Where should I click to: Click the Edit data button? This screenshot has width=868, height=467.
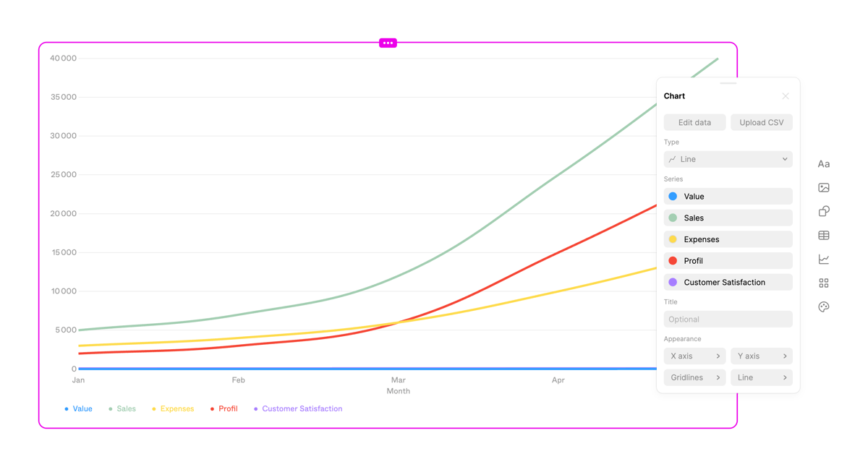694,122
